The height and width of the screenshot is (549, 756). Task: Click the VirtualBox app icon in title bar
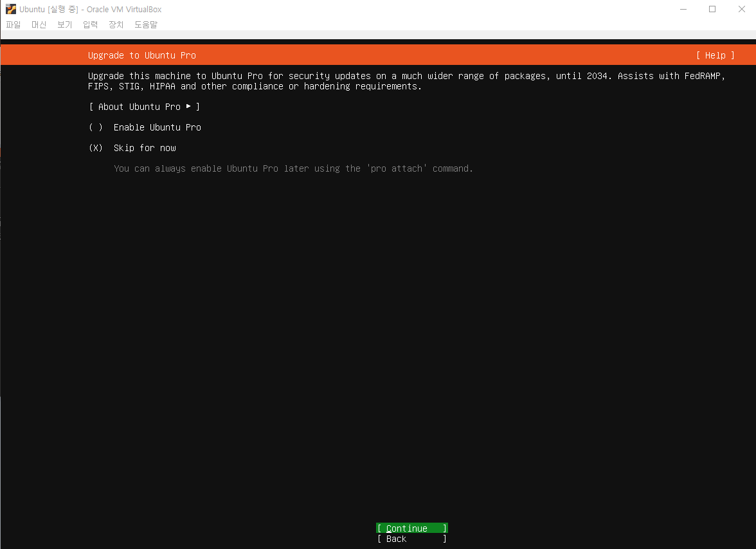10,9
